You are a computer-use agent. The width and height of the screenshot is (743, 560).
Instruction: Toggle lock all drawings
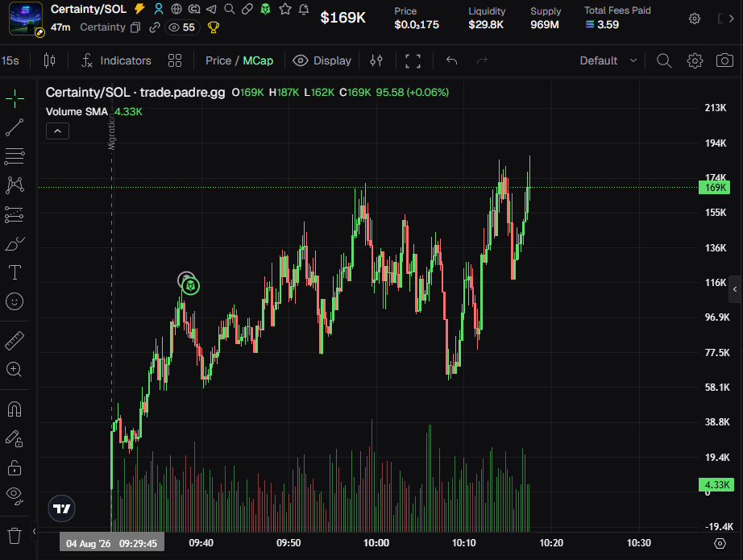tap(15, 467)
